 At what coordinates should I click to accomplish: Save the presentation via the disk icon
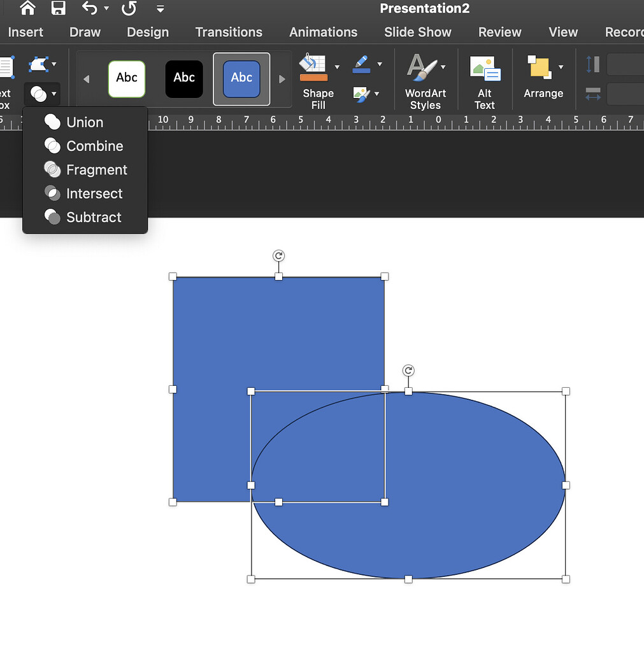pos(59,8)
